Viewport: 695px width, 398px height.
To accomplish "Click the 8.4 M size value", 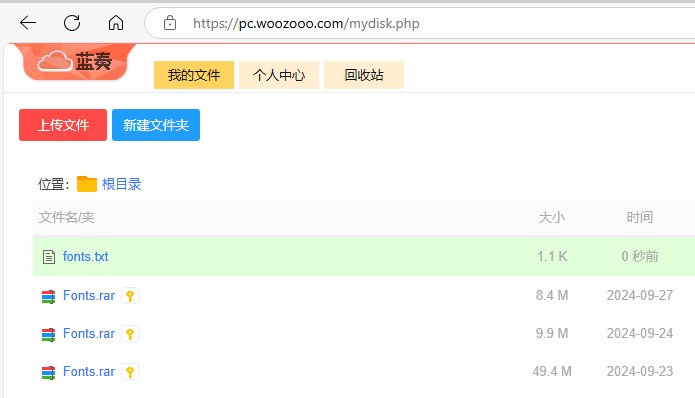I will pyautogui.click(x=552, y=295).
